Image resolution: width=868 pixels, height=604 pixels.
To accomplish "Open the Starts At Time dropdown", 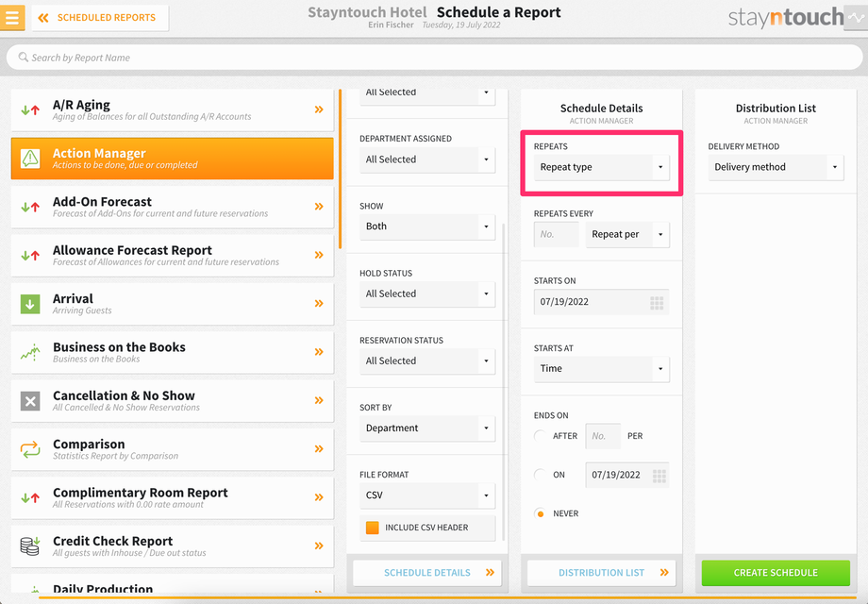I will 602,369.
